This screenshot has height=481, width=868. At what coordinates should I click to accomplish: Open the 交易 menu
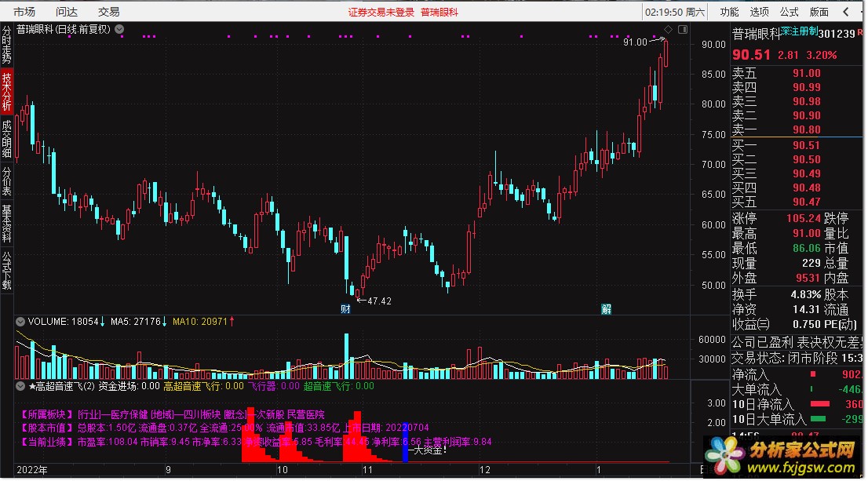coord(108,12)
